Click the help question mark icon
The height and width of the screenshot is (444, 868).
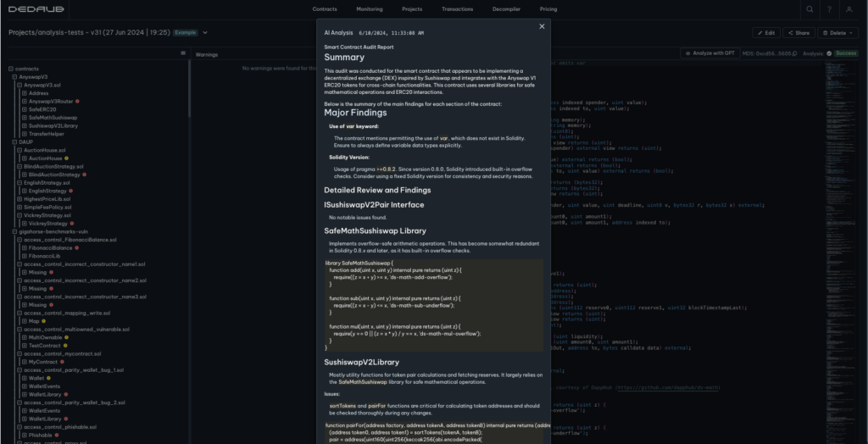pos(828,9)
